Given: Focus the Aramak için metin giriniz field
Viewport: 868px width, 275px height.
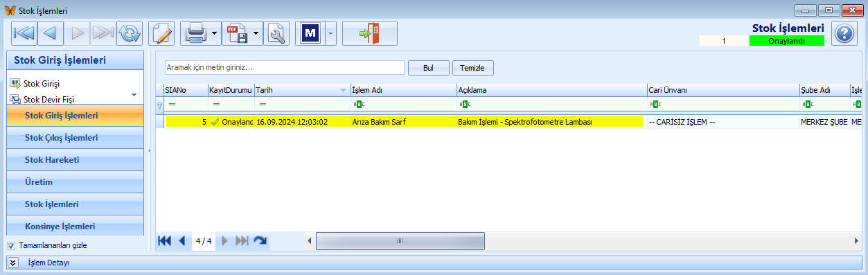Looking at the screenshot, I should click(284, 67).
